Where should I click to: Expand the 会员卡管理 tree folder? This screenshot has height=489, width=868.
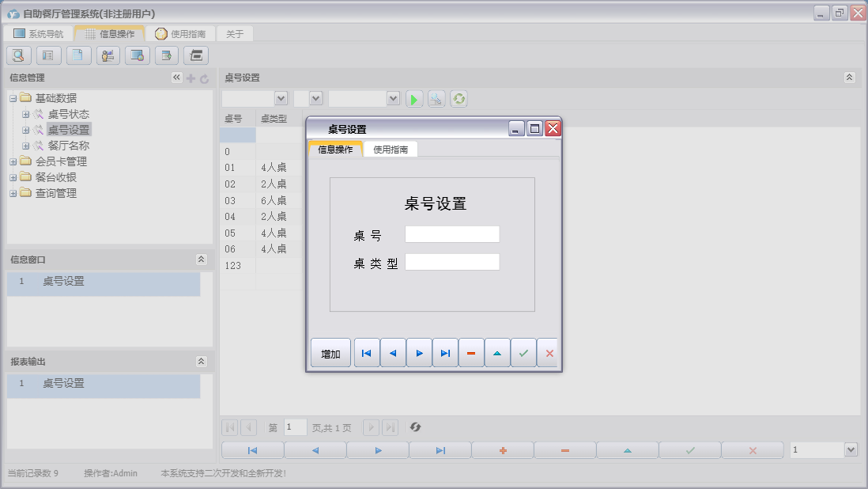click(13, 161)
